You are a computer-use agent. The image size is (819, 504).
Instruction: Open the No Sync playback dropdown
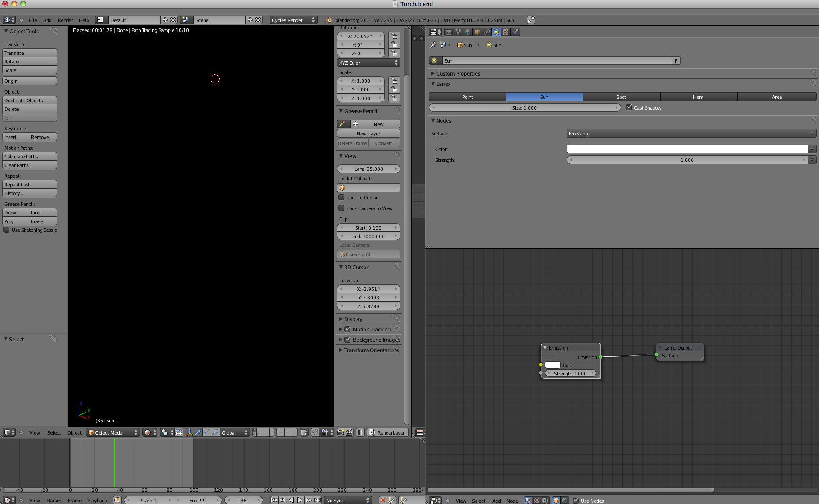point(348,500)
